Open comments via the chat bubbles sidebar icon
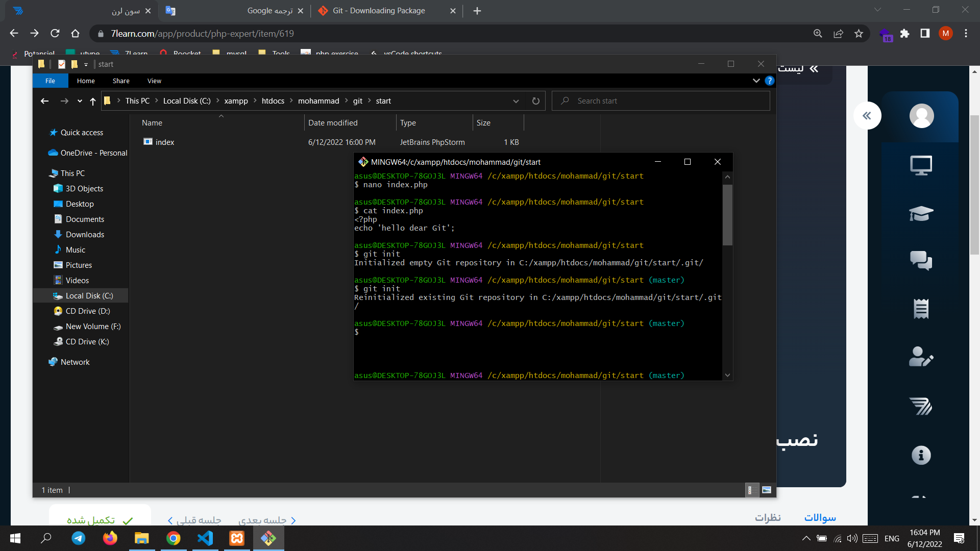The image size is (980, 551). 921,261
